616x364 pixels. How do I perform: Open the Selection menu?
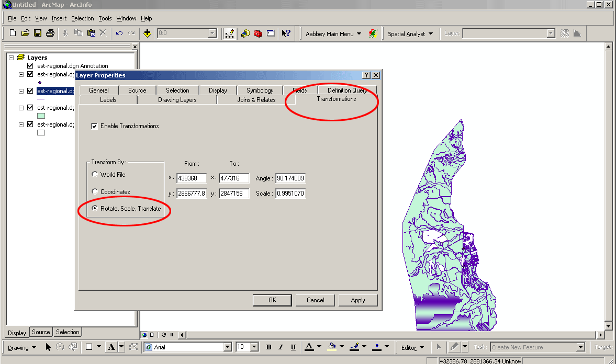coord(82,18)
